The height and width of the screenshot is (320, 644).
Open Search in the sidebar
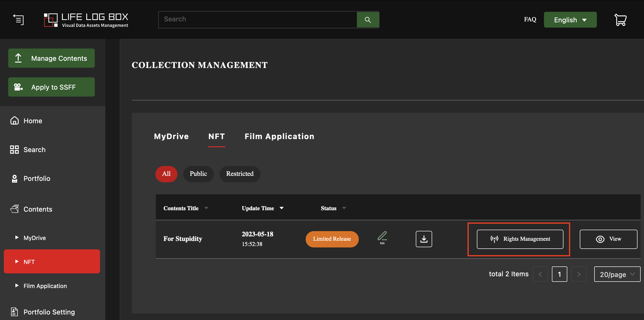point(28,150)
